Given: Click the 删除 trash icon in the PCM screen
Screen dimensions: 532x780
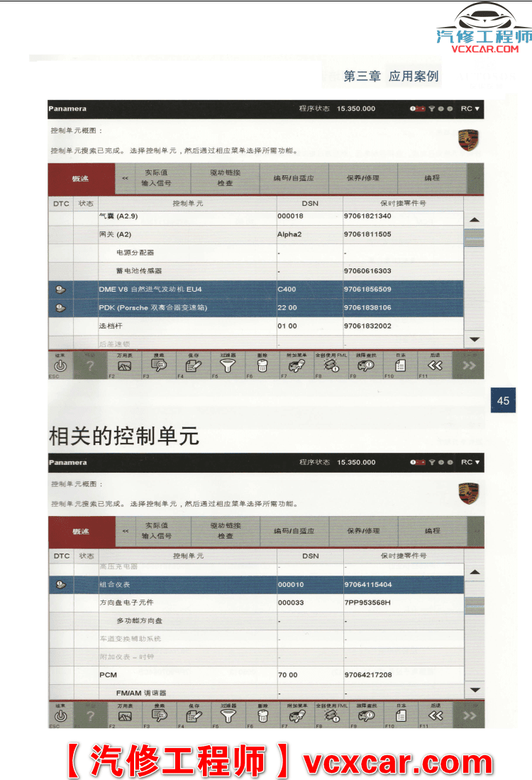Looking at the screenshot, I should (262, 716).
